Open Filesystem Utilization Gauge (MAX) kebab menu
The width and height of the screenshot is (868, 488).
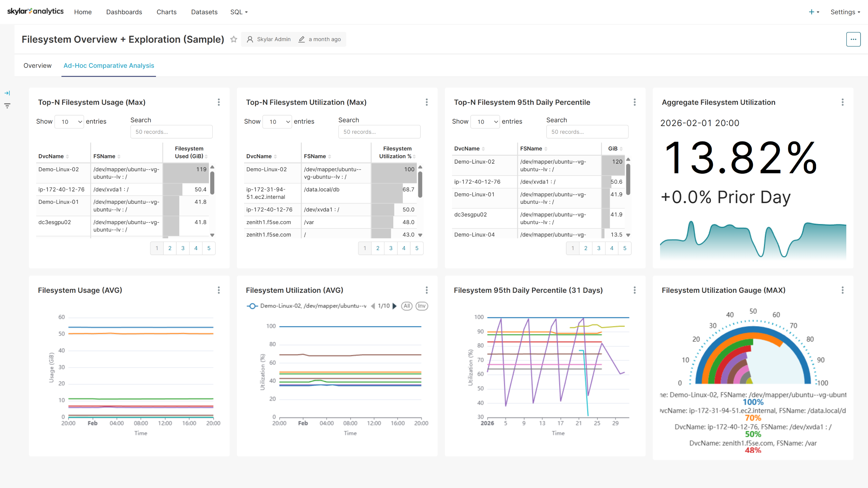click(842, 290)
